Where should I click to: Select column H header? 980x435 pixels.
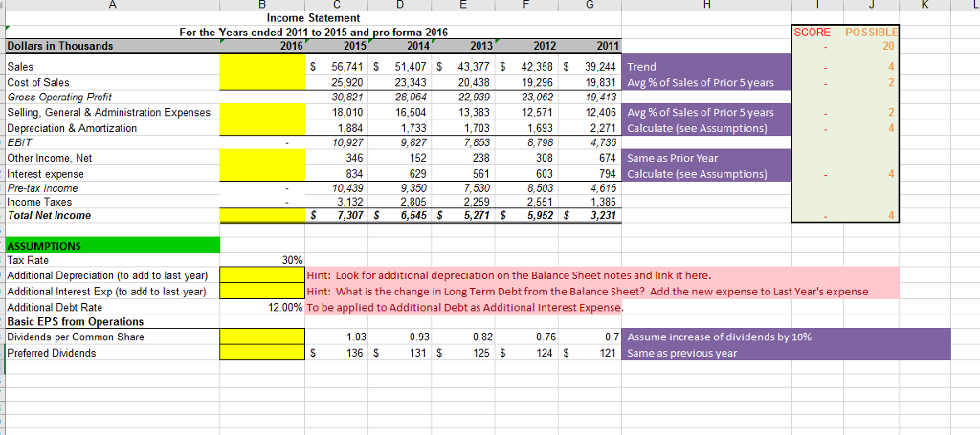click(706, 4)
